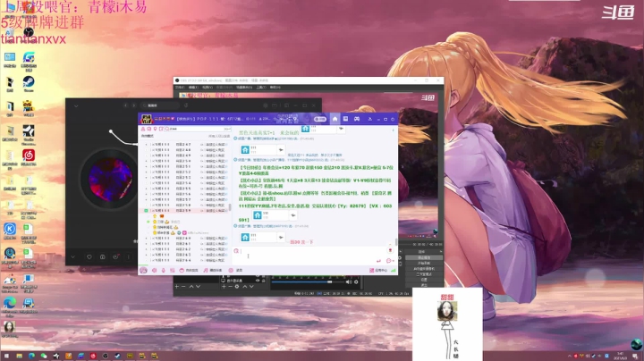The width and height of the screenshot is (644, 361).
Task: Open the third menu in OBS menu bar
Action: click(x=208, y=88)
